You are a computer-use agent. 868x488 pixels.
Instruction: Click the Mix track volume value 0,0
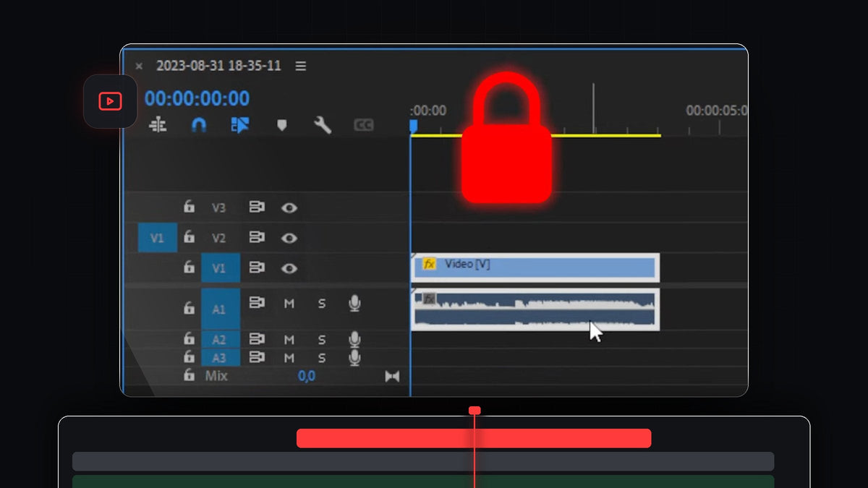coord(307,376)
